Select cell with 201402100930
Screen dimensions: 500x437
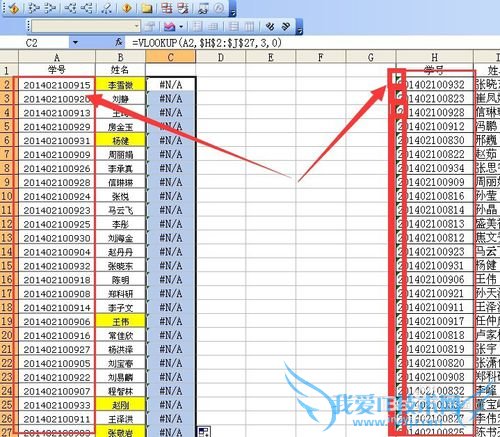pyautogui.click(x=57, y=238)
